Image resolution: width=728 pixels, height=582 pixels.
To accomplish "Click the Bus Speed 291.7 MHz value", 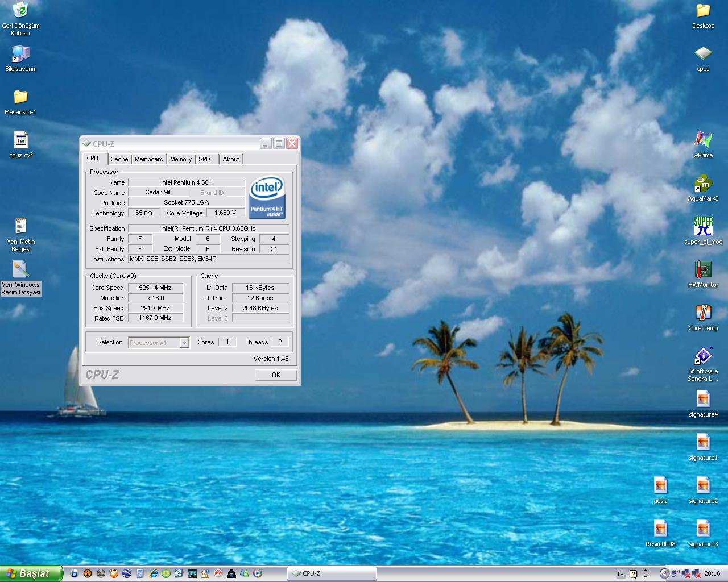I will 155,308.
